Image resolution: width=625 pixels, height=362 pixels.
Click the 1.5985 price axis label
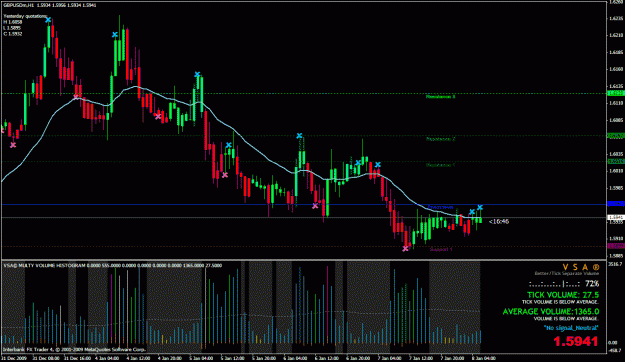pyautogui.click(x=616, y=188)
